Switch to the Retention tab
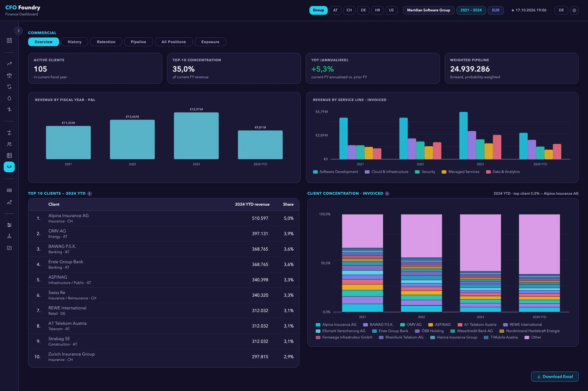This screenshot has width=588, height=391. pyautogui.click(x=106, y=42)
